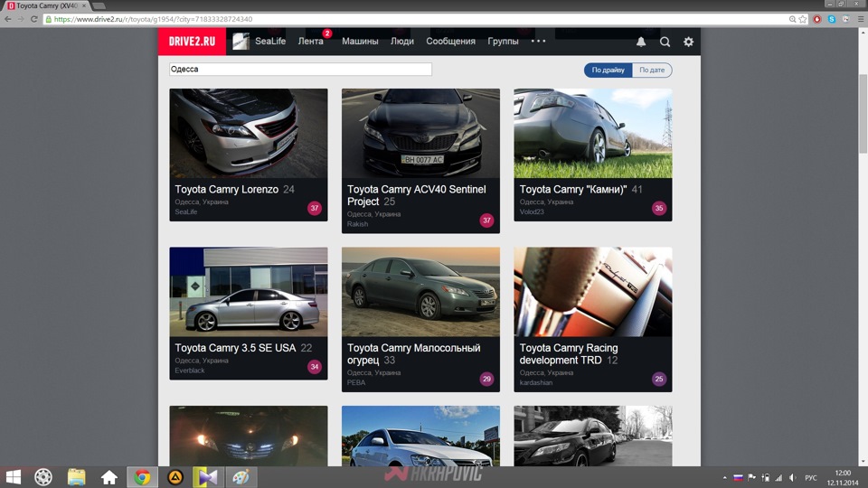Open the silver Camry Lorenzo photo thumbnail
Image resolution: width=868 pixels, height=488 pixels.
(249, 134)
